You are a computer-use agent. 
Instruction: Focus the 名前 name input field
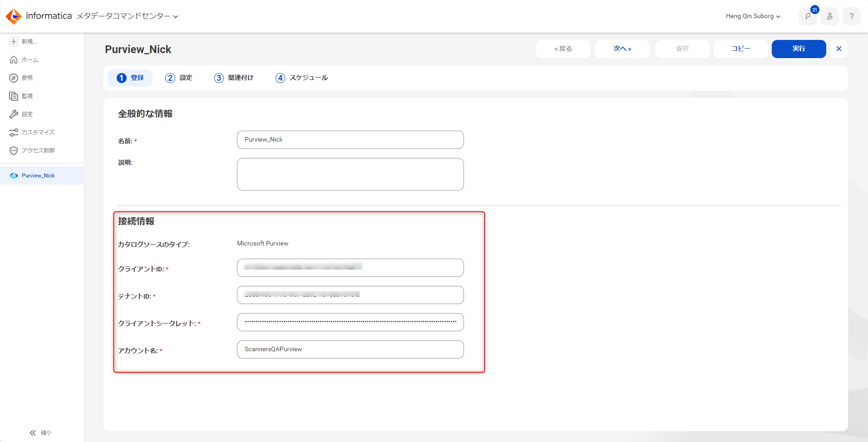tap(350, 140)
